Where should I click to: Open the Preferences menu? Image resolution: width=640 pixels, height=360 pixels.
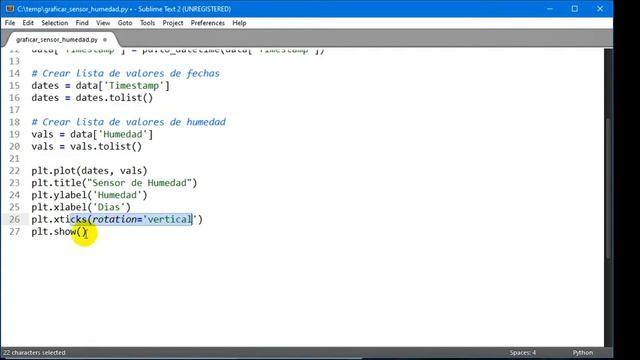tap(207, 23)
